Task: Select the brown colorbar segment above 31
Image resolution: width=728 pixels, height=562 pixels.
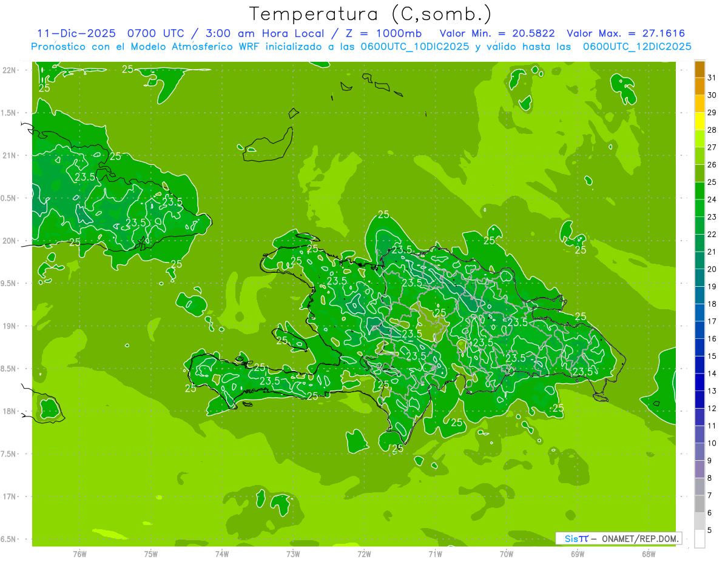Action: [699, 69]
